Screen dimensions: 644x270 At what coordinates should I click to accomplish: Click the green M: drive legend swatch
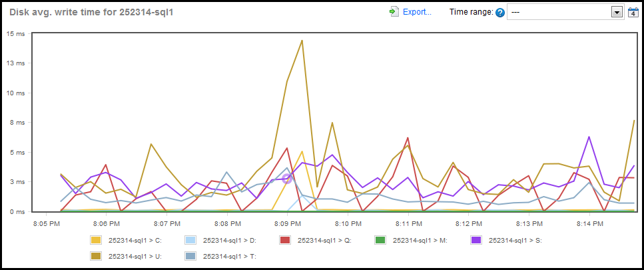click(x=381, y=240)
